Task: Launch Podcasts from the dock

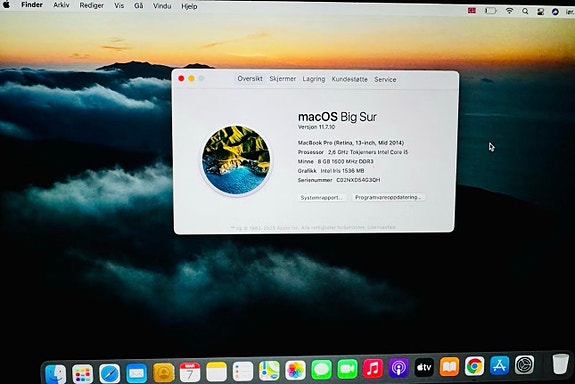Action: pyautogui.click(x=398, y=367)
